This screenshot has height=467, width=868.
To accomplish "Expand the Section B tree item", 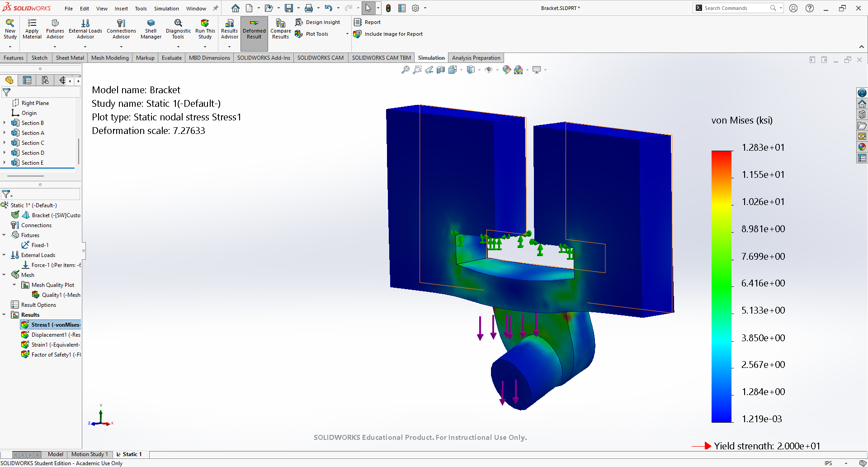I will [x=5, y=123].
